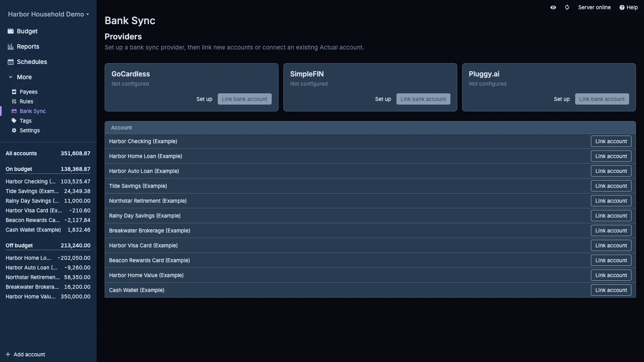Click the Payees icon in sidebar

14,92
